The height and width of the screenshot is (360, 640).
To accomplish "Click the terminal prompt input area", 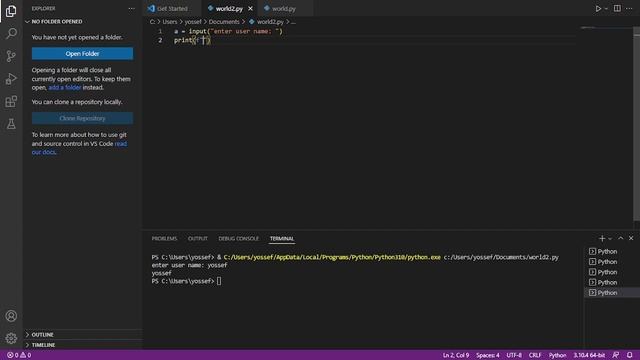I will coord(219,281).
